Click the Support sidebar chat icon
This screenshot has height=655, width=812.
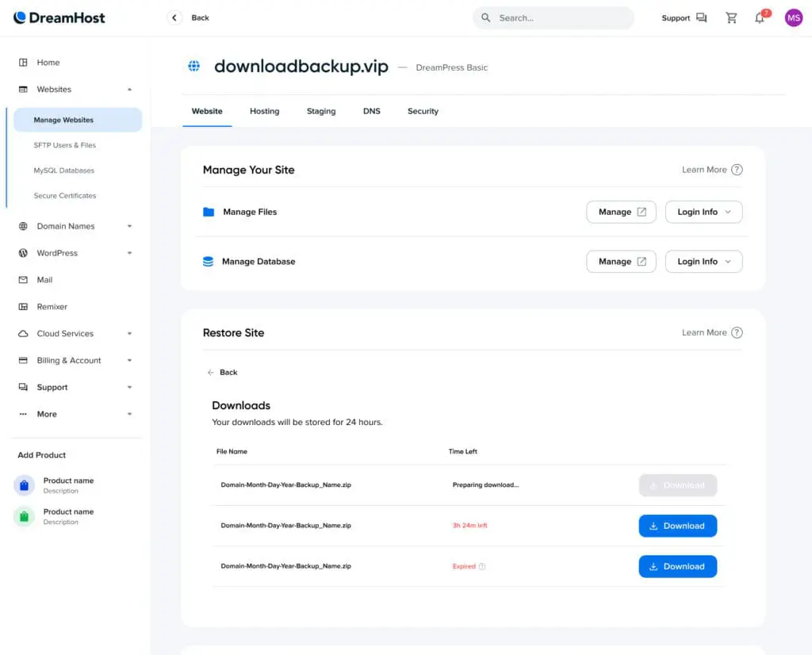(23, 387)
